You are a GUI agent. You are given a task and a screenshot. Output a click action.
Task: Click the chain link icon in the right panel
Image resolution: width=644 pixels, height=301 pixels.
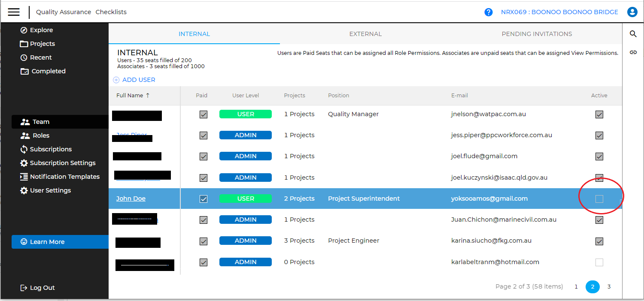tap(633, 52)
